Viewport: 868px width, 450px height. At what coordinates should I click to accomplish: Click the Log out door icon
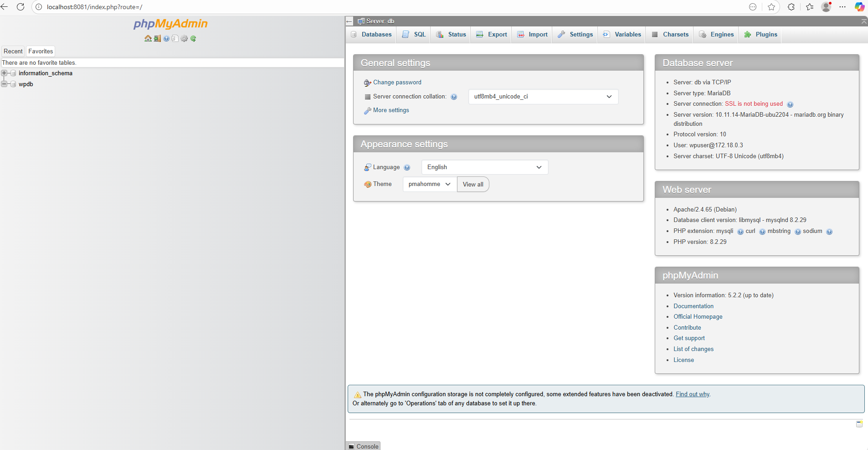tap(157, 39)
